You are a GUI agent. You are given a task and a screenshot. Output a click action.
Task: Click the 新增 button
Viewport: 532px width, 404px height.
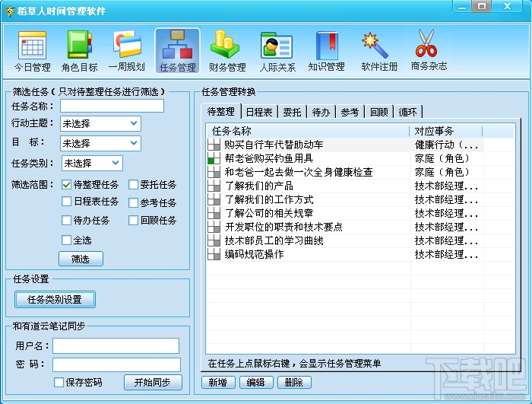[218, 383]
